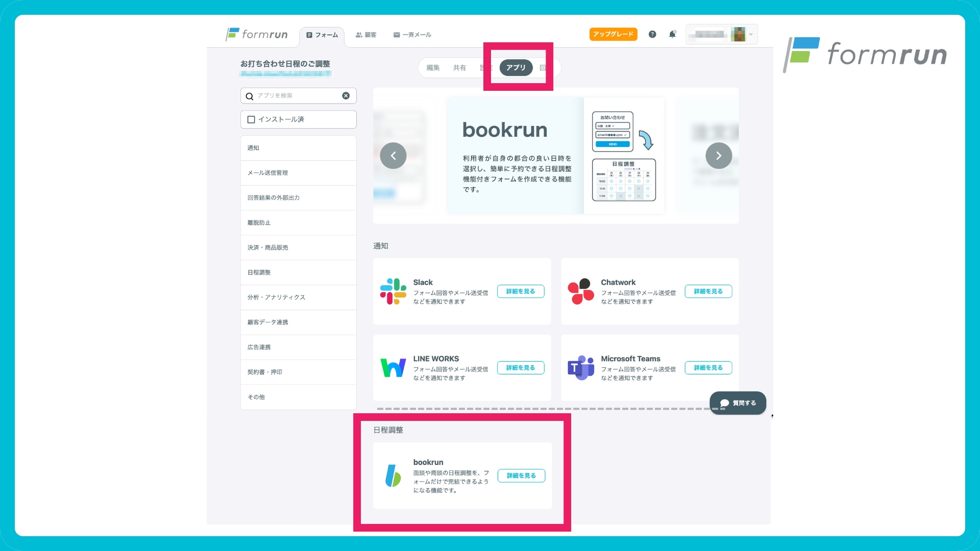The height and width of the screenshot is (551, 980).
Task: Click the bookrun carousel banner
Action: pyautogui.click(x=555, y=156)
